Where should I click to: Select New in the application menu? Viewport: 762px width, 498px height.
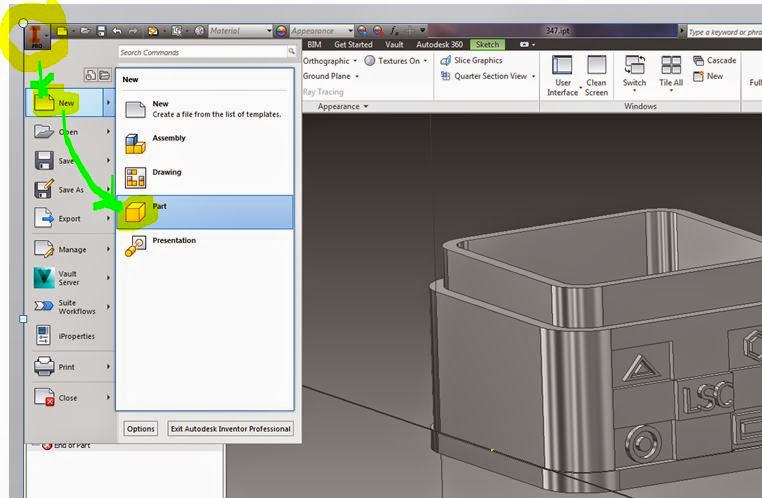point(70,103)
